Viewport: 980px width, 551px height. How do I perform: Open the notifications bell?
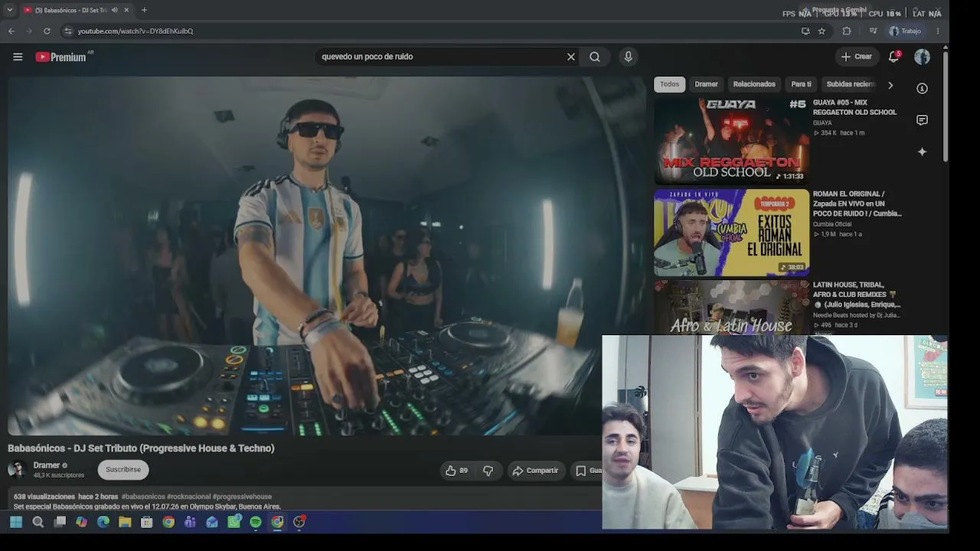pyautogui.click(x=893, y=57)
